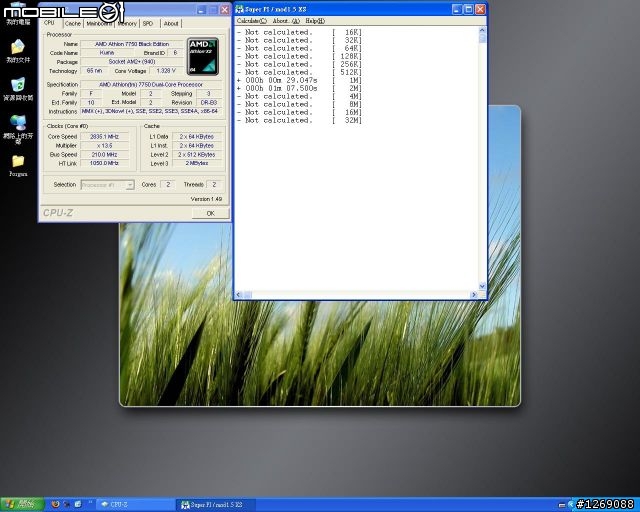The width and height of the screenshot is (640, 512).
Task: Click the Level 2 cache value 2 x 512 KBytes
Action: 197,154
